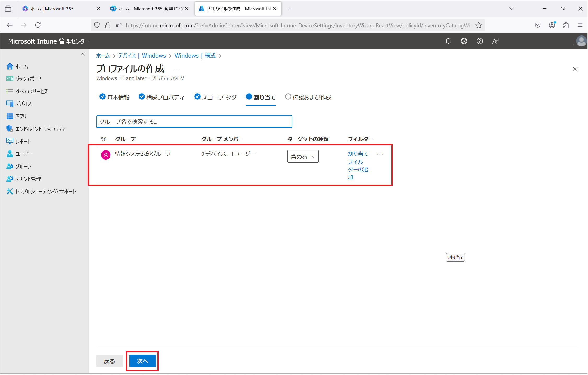Click the 0 デバイス、1 ユーザー cell
Viewport: 588px width, 375px height.
[228, 154]
